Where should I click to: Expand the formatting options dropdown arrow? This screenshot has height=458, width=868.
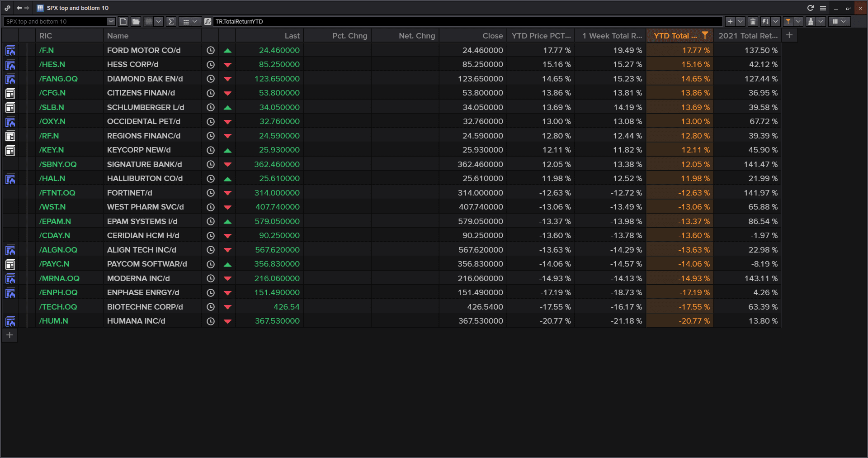pyautogui.click(x=821, y=21)
